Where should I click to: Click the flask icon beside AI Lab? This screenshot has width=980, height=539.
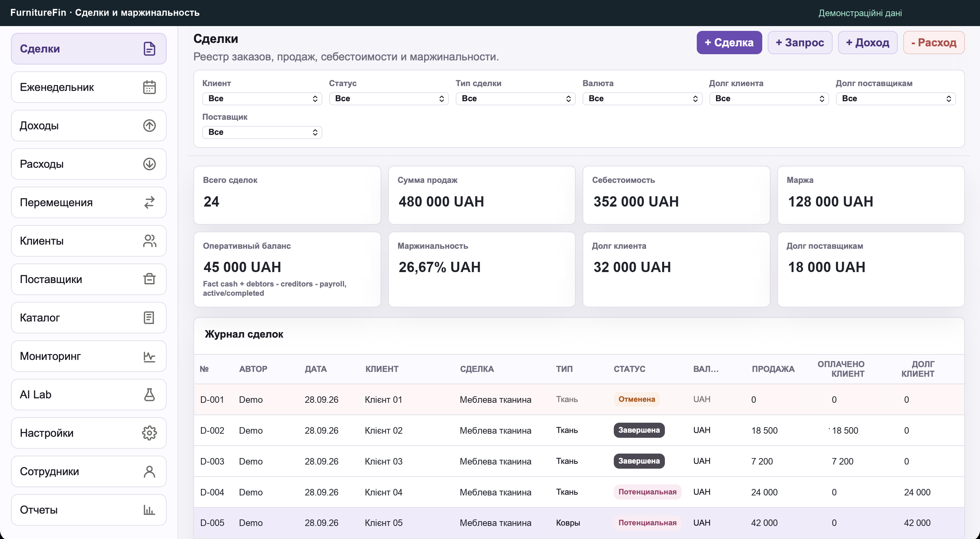coord(149,395)
